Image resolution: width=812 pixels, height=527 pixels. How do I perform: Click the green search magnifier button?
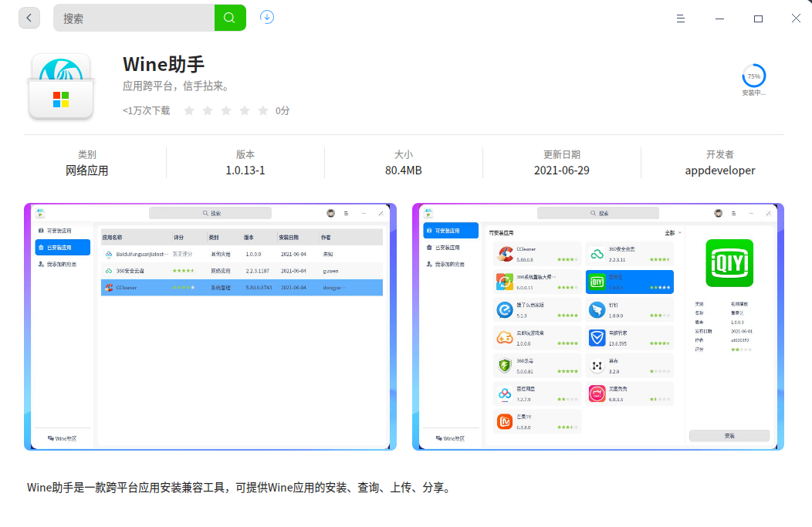(x=229, y=18)
